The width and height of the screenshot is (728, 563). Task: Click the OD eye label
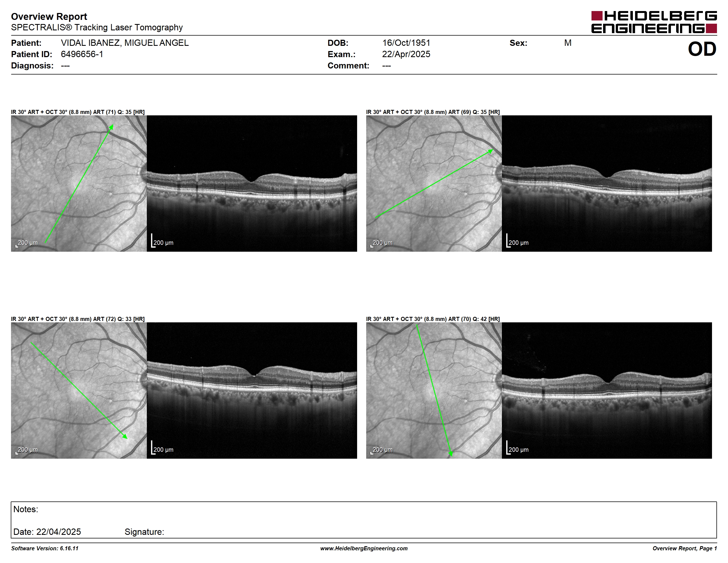[x=702, y=49]
